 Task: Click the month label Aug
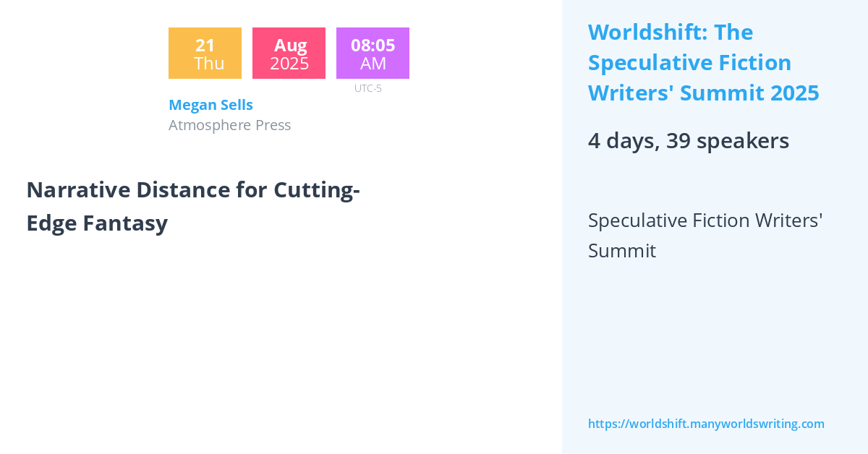[290, 45]
